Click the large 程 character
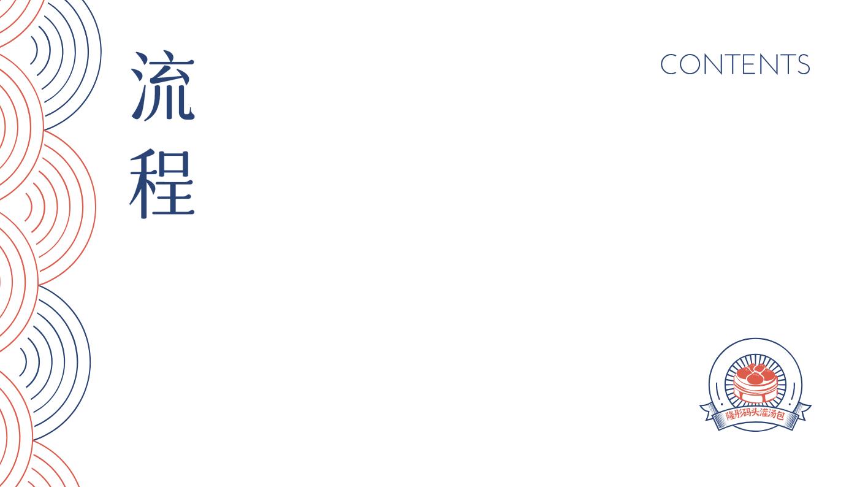The width and height of the screenshot is (868, 487). point(162,183)
